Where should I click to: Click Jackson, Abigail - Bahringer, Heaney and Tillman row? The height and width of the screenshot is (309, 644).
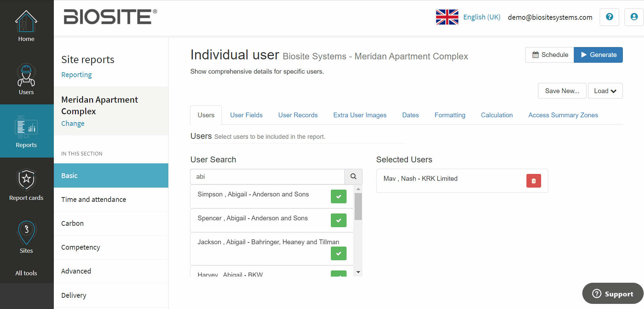click(272, 249)
